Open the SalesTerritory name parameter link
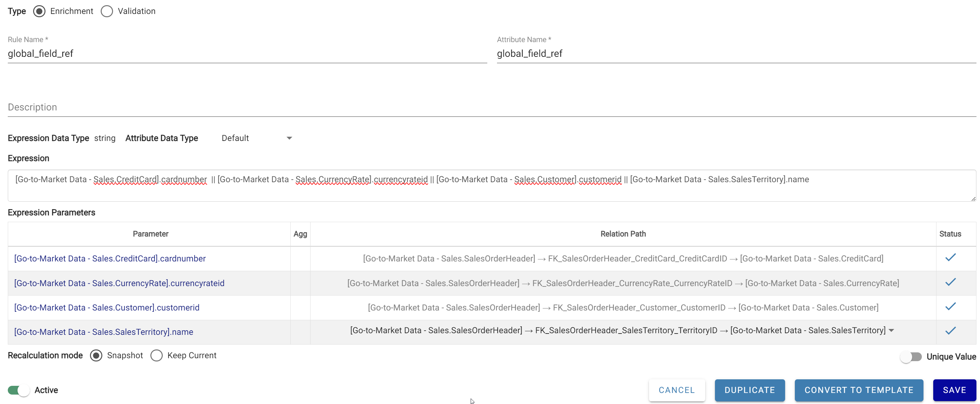Viewport: 980px width, 404px height. (x=104, y=332)
